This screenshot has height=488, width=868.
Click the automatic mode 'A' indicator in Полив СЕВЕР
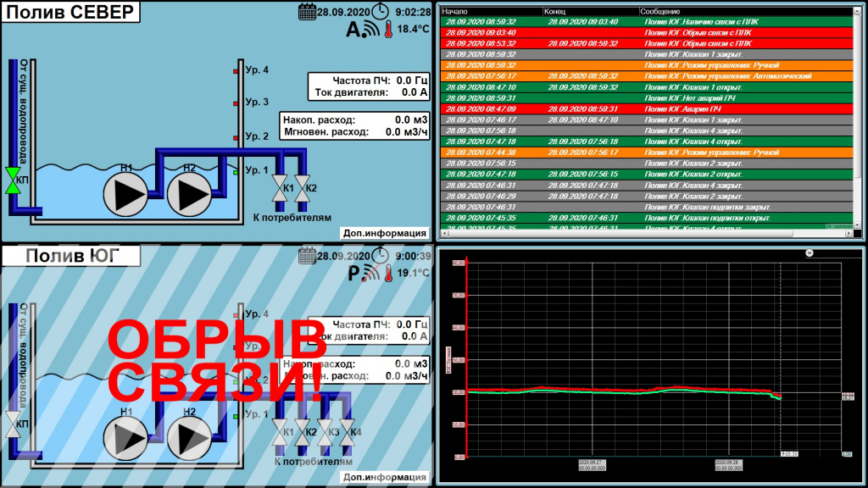pos(353,29)
